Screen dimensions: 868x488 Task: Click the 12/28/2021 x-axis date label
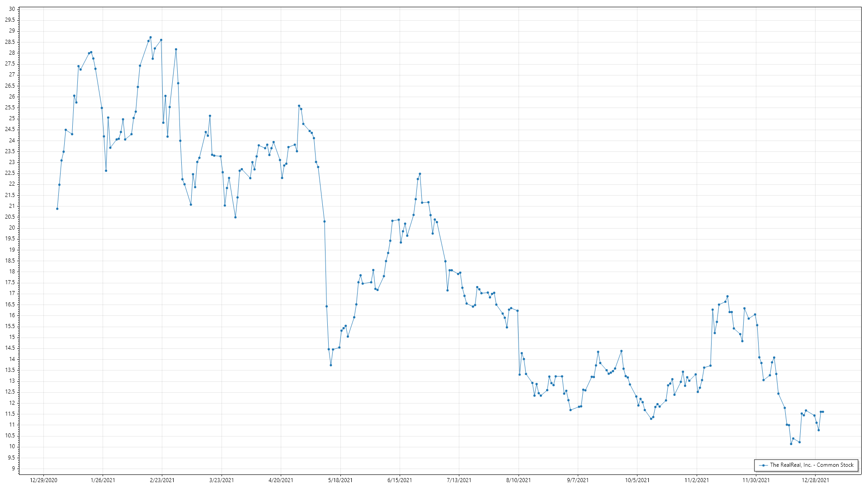point(815,480)
